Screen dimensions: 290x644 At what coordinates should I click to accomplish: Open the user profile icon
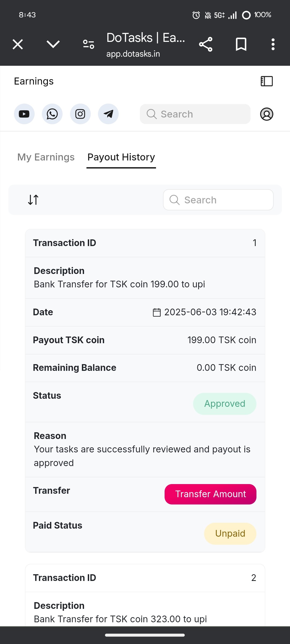coord(267,114)
